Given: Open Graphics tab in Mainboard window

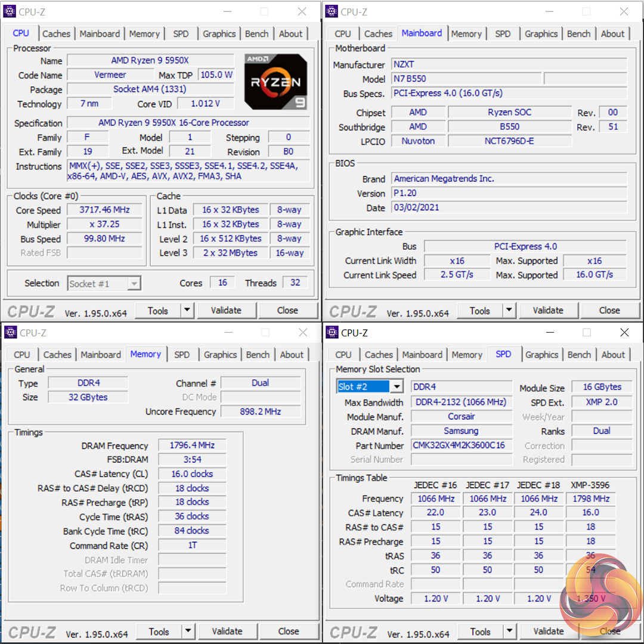Looking at the screenshot, I should coord(541,33).
